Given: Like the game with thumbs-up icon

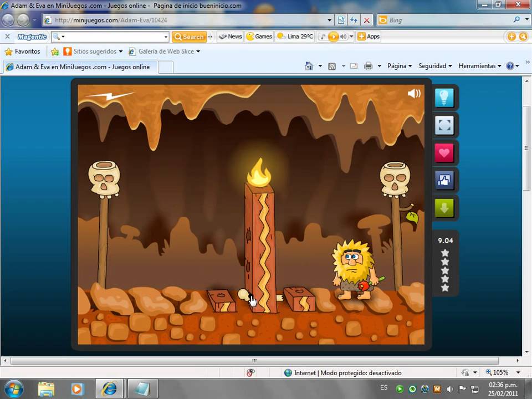Looking at the screenshot, I should (x=444, y=180).
